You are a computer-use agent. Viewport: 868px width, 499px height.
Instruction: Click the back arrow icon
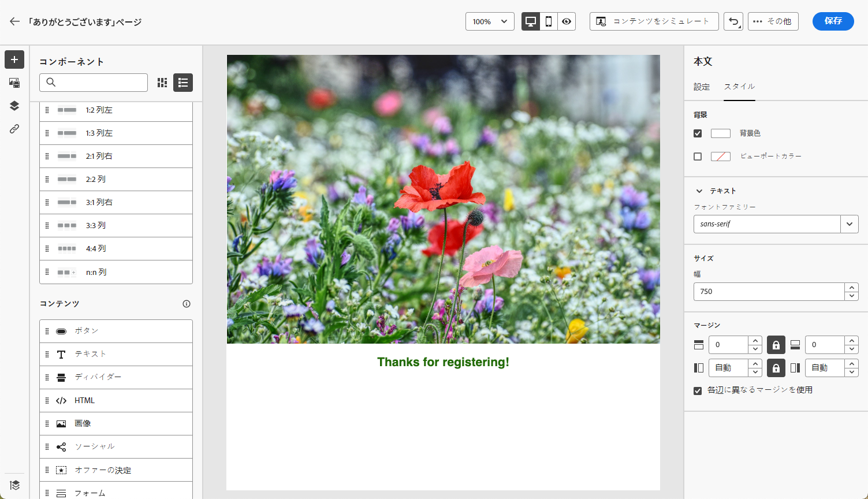(14, 21)
